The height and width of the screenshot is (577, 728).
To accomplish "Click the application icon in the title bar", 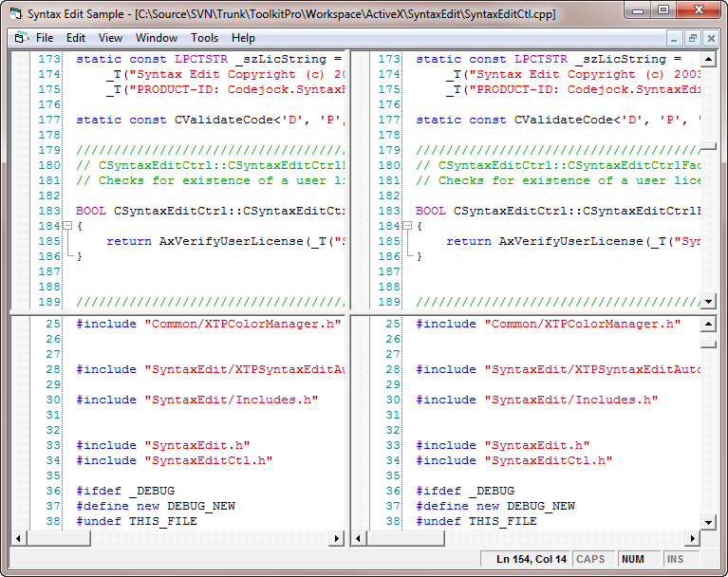I will point(16,14).
